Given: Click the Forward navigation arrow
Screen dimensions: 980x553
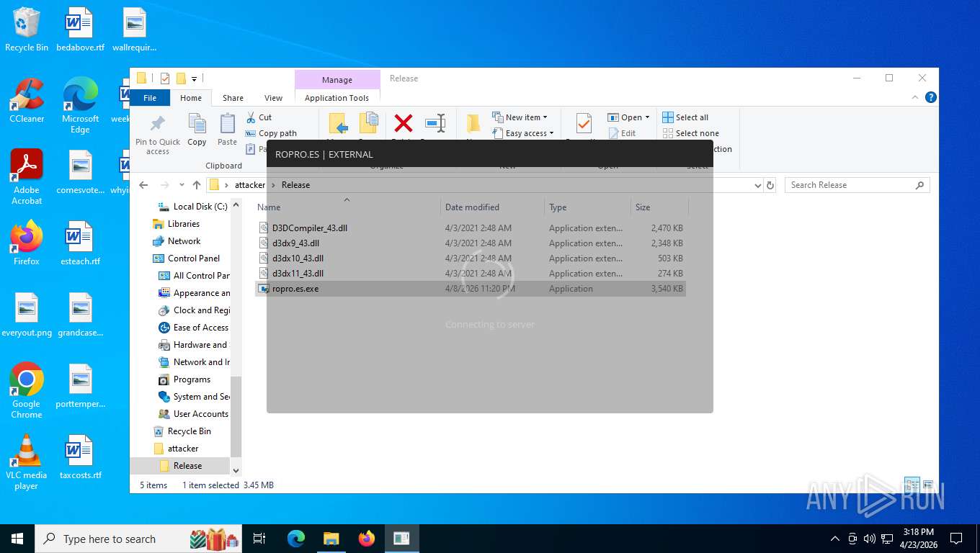Looking at the screenshot, I should (x=164, y=185).
